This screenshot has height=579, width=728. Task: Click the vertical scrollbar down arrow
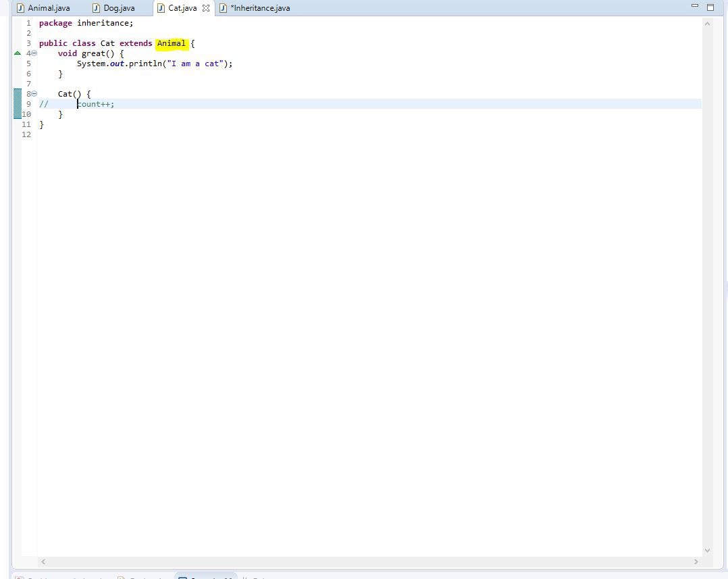pyautogui.click(x=708, y=550)
